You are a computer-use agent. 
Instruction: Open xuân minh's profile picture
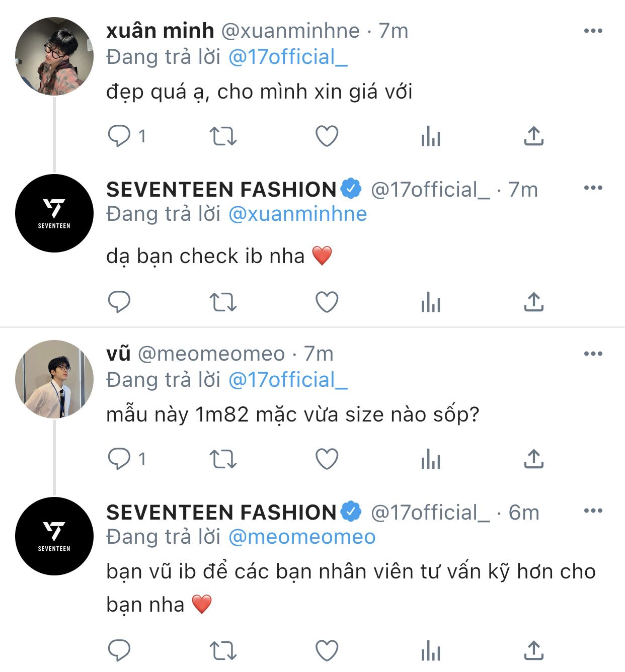pos(54,56)
